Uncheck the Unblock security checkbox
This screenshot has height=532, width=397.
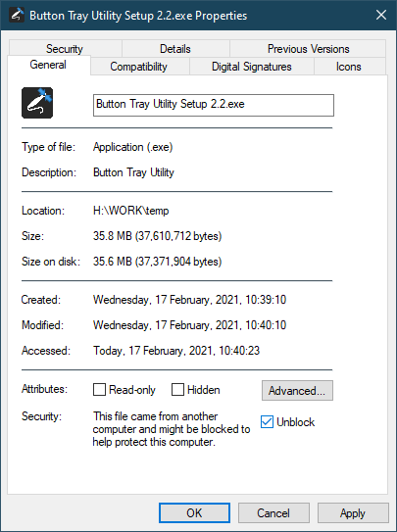tap(267, 422)
